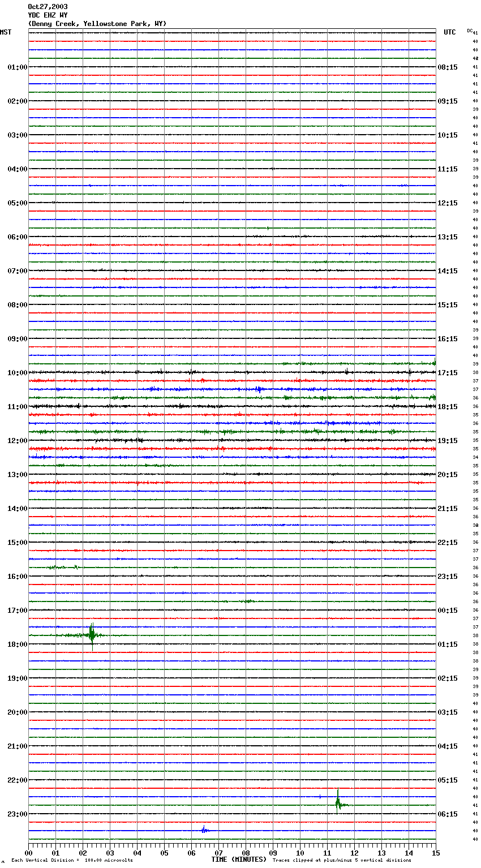Click the 15:15 UTC row label
The image size is (481, 868).
coord(448,305)
